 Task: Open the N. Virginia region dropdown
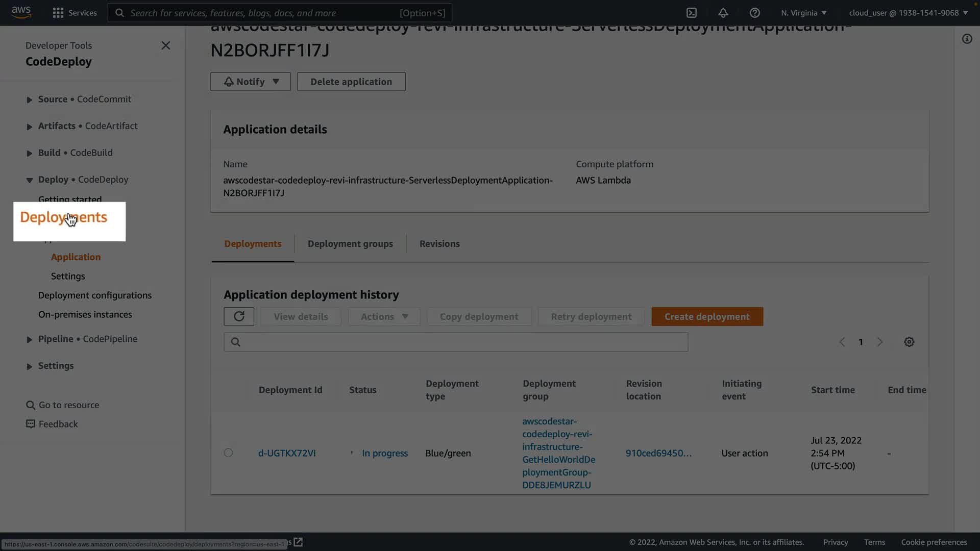pyautogui.click(x=803, y=13)
